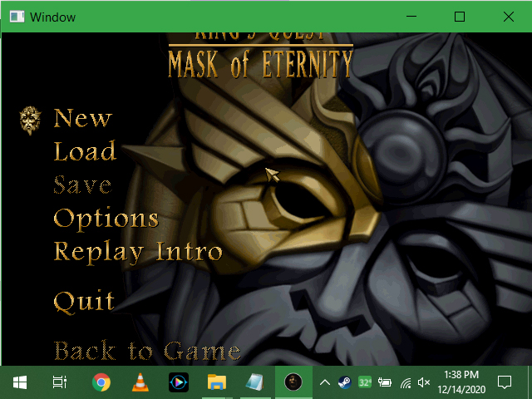Close the game Window
This screenshot has width=532, height=399.
508,17
